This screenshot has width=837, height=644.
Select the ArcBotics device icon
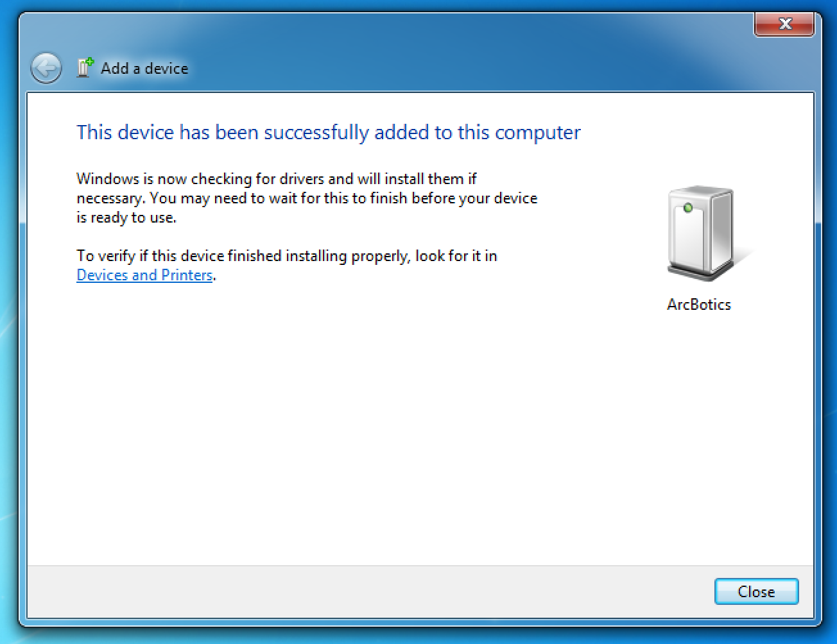coord(700,233)
